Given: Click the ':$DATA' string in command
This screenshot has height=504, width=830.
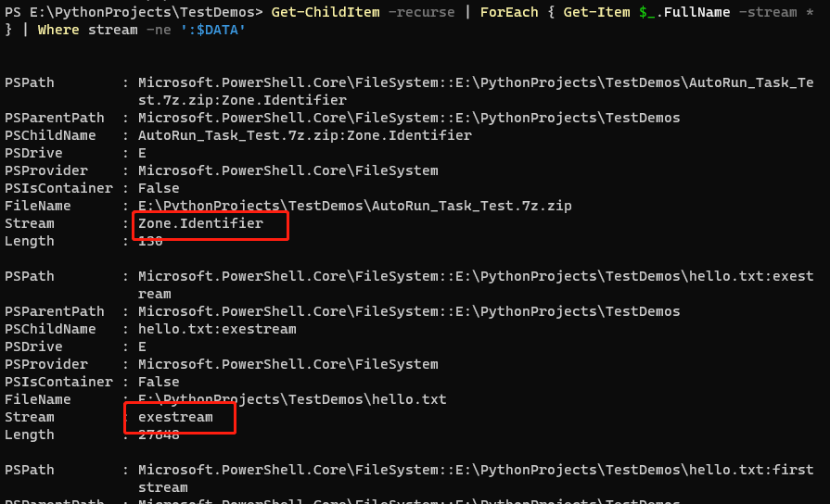Looking at the screenshot, I should tap(212, 31).
